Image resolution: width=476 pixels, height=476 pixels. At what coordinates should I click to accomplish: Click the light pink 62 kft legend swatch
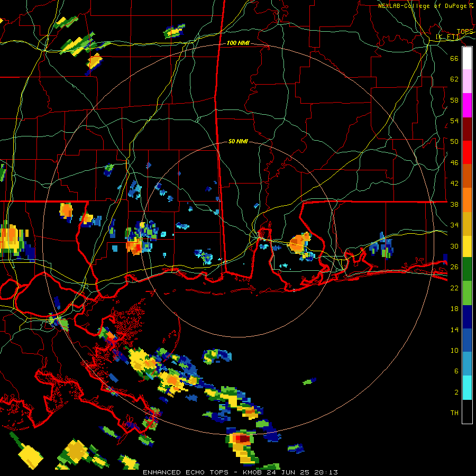click(467, 81)
